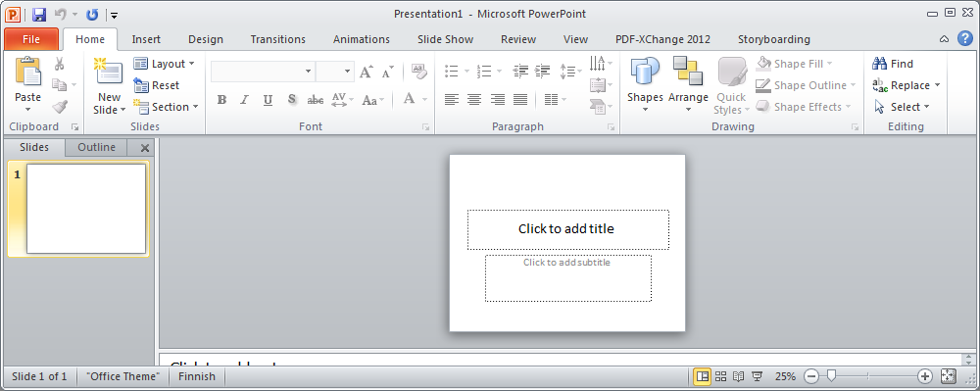
Task: Click the Cut scissors icon
Action: 60,64
